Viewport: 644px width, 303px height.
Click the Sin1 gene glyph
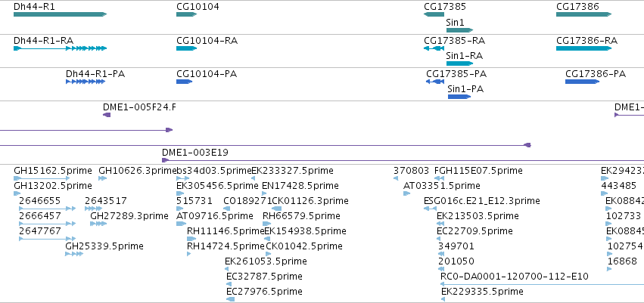coord(459,30)
